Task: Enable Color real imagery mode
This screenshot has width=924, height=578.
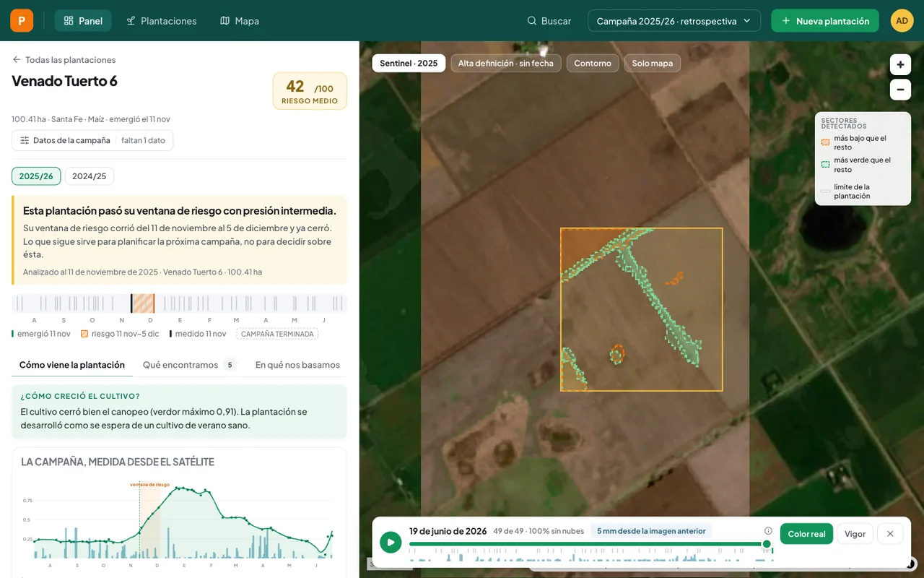Action: (806, 534)
